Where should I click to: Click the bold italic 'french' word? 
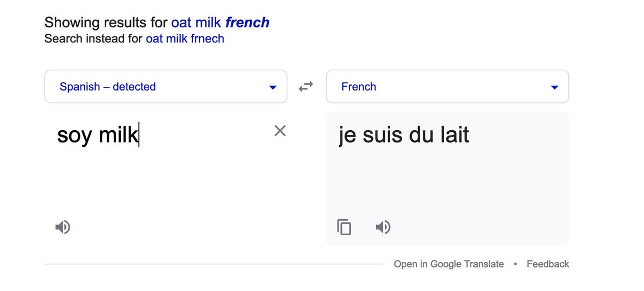pyautogui.click(x=247, y=23)
